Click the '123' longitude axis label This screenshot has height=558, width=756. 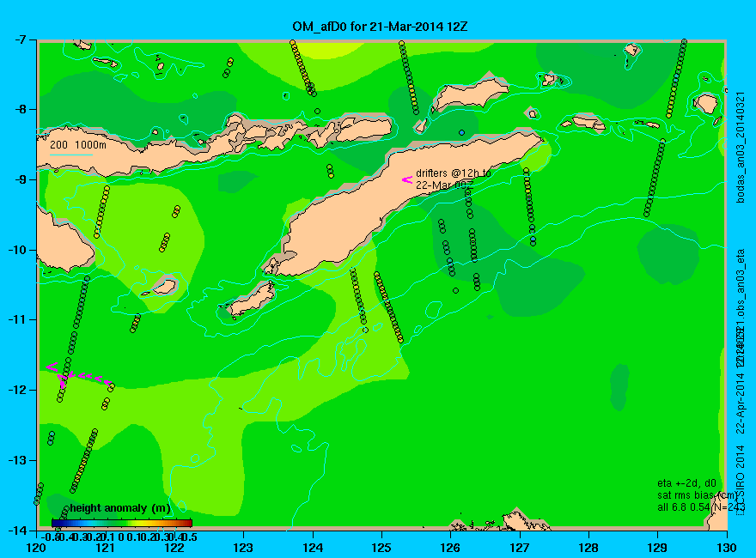pyautogui.click(x=243, y=548)
